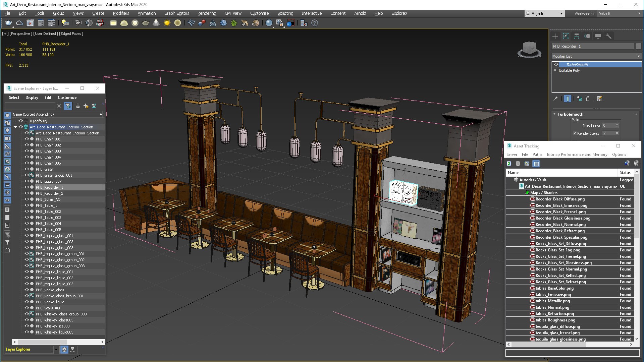Click the cone shape icon in toolbar

pos(156,23)
